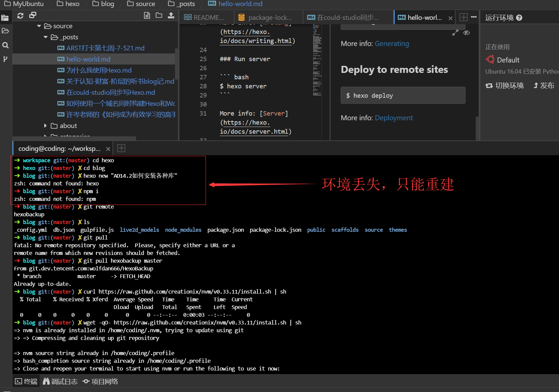Create a new file from the tree toolbar

[147, 15]
